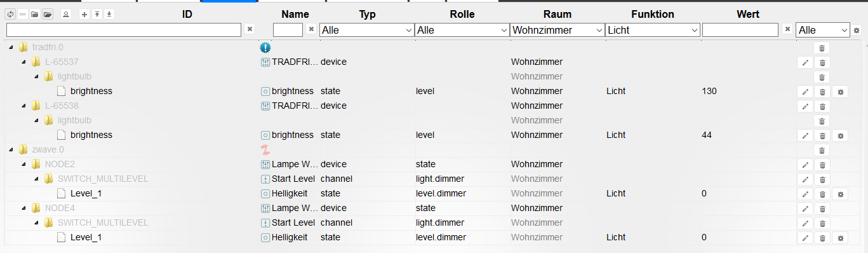Open gear settings for Wert 130 brightness
868x253 pixels.
pos(840,92)
